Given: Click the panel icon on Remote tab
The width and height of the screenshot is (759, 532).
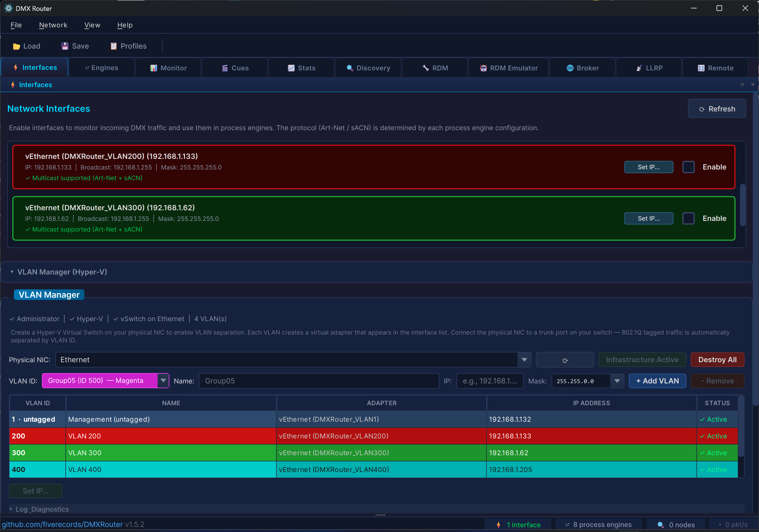Looking at the screenshot, I should tap(701, 68).
